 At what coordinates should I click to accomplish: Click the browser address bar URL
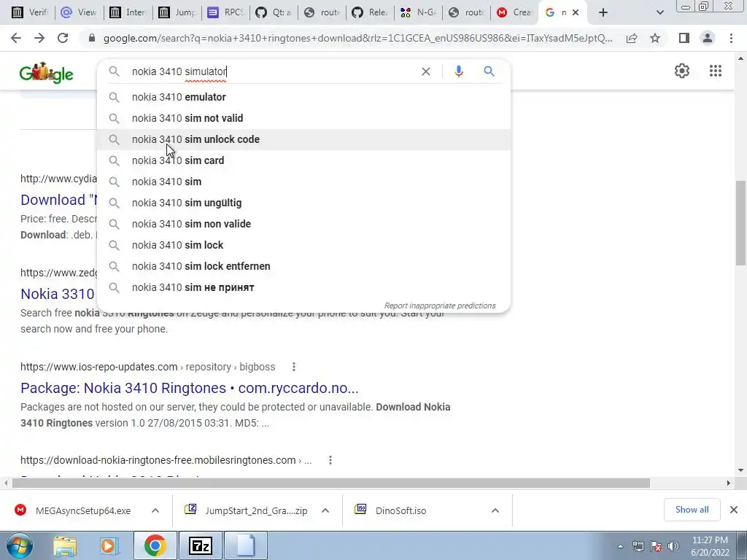point(357,38)
